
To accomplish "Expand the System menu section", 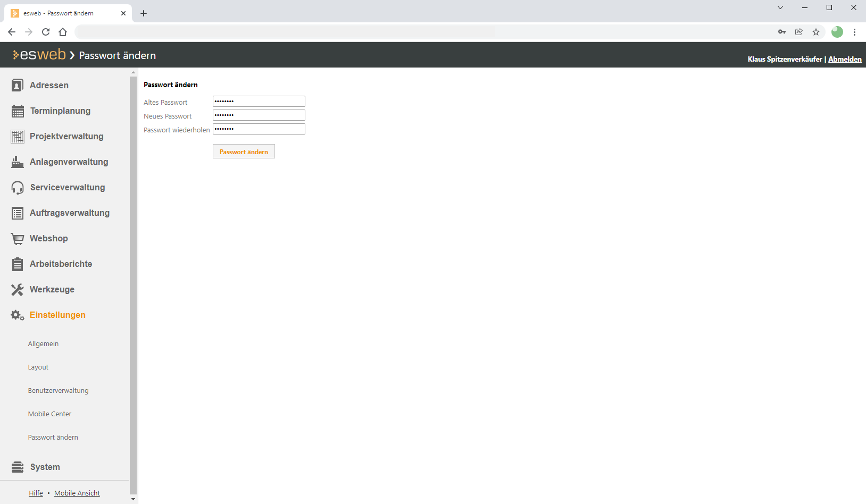I will click(45, 467).
